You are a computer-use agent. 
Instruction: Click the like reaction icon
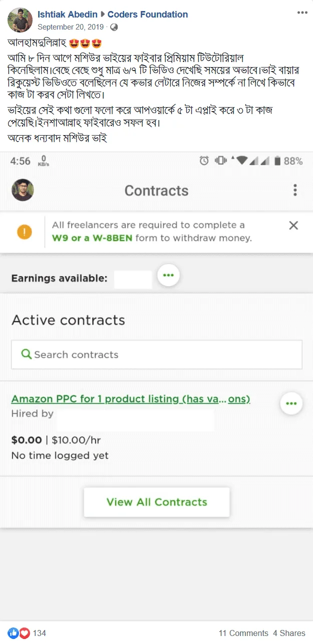(x=13, y=633)
